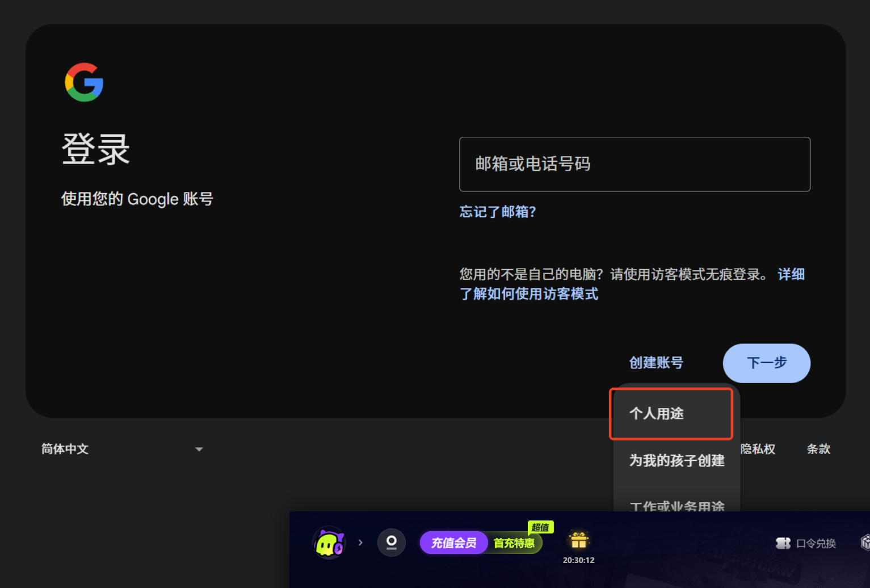Click the yellow ghost avatar icon
Image resolution: width=870 pixels, height=588 pixels.
pos(329,543)
